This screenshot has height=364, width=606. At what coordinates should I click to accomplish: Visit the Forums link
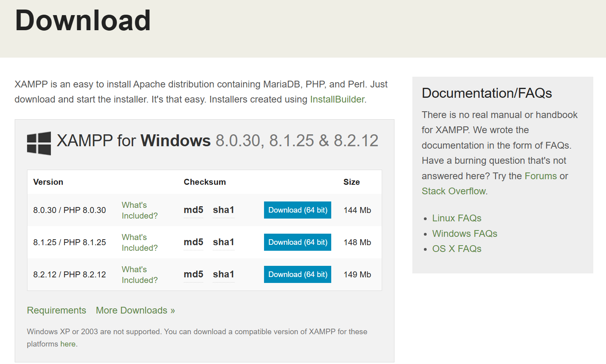[541, 176]
